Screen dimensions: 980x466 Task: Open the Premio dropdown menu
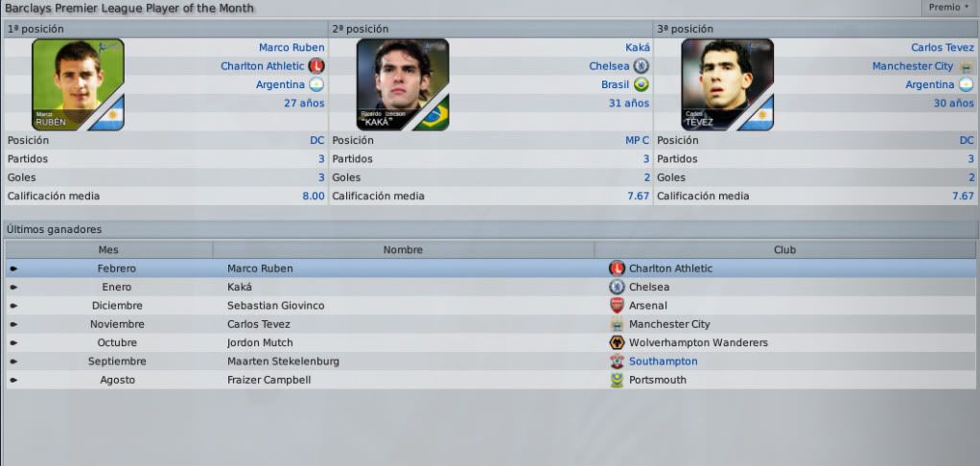click(x=948, y=8)
